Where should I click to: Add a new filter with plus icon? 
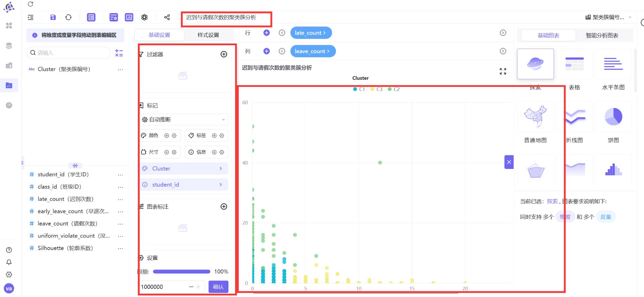coord(224,54)
